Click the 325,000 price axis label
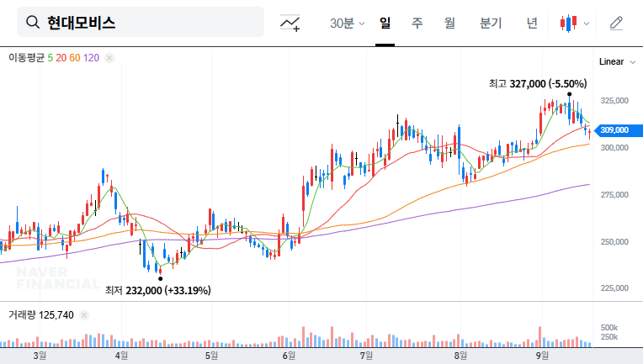643x364 pixels. tap(614, 101)
